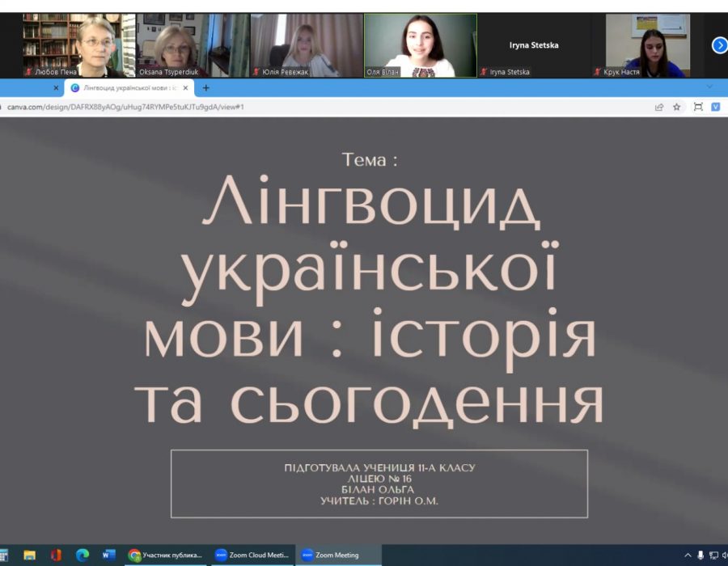Click the screenshot capture extension icon
The image size is (728, 566).
[698, 108]
